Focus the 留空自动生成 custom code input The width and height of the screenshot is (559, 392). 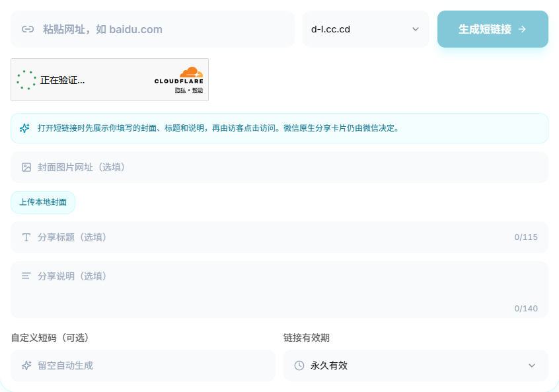(143, 366)
